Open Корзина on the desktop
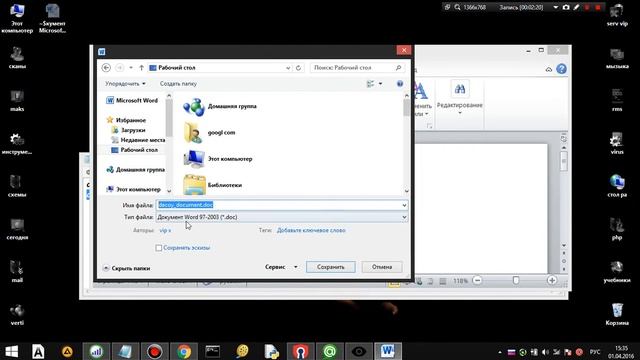Screen dimensions: 640x360 617,314
